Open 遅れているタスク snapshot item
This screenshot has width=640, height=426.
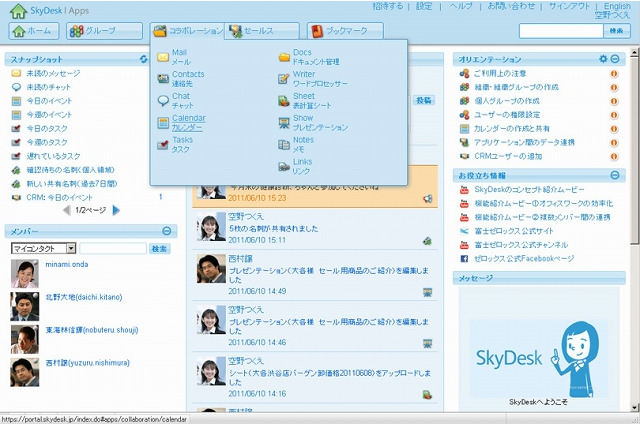tap(53, 156)
